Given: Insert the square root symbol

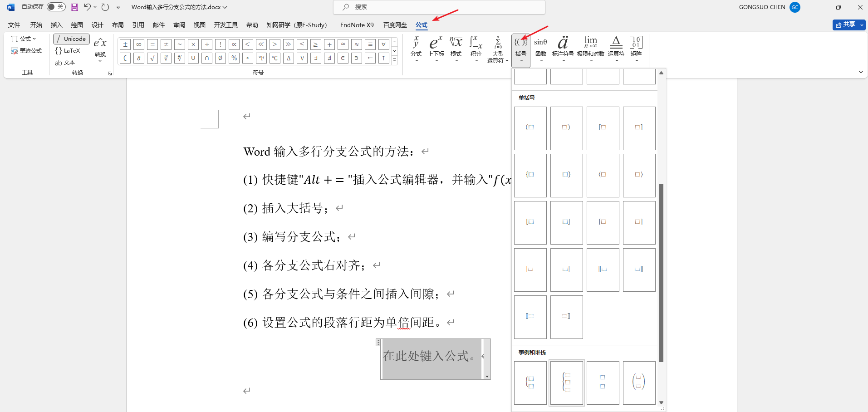Looking at the screenshot, I should tap(152, 58).
